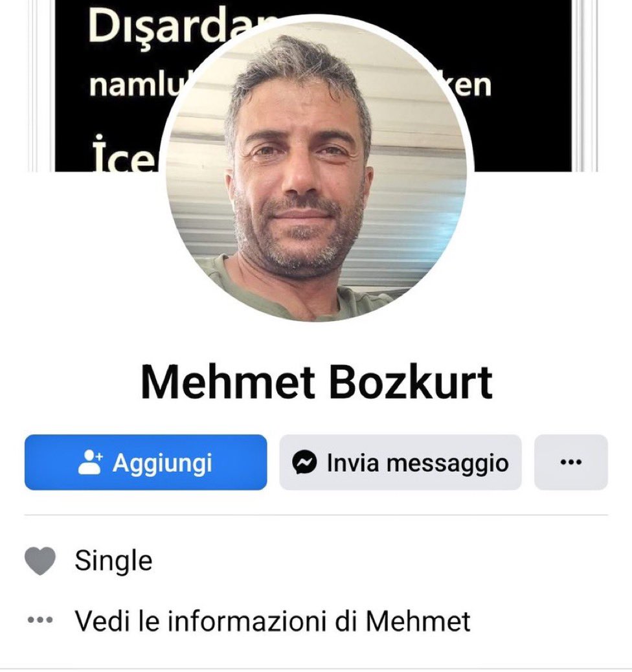632x672 pixels.
Task: Click the gray heart icon beside Single
Action: click(40, 561)
